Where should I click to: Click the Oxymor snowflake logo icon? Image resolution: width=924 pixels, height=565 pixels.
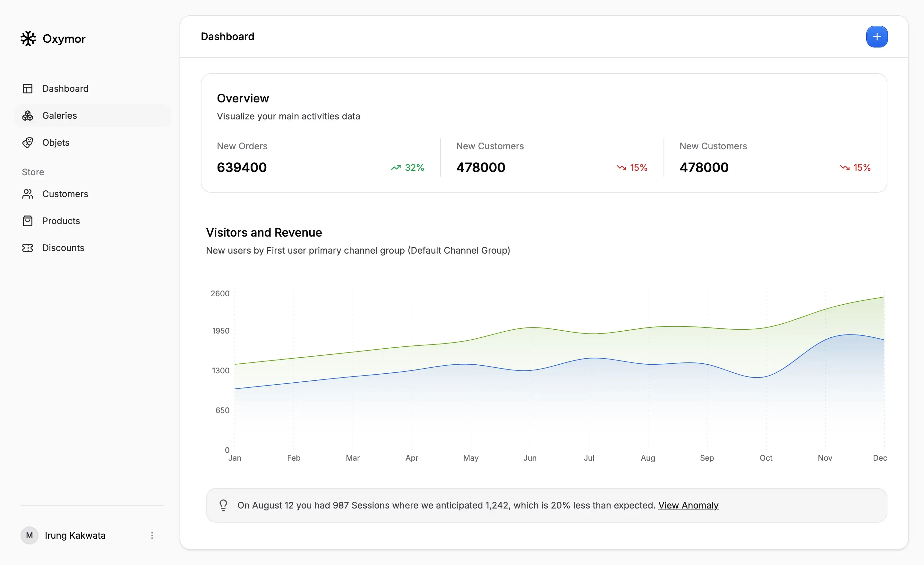28,38
